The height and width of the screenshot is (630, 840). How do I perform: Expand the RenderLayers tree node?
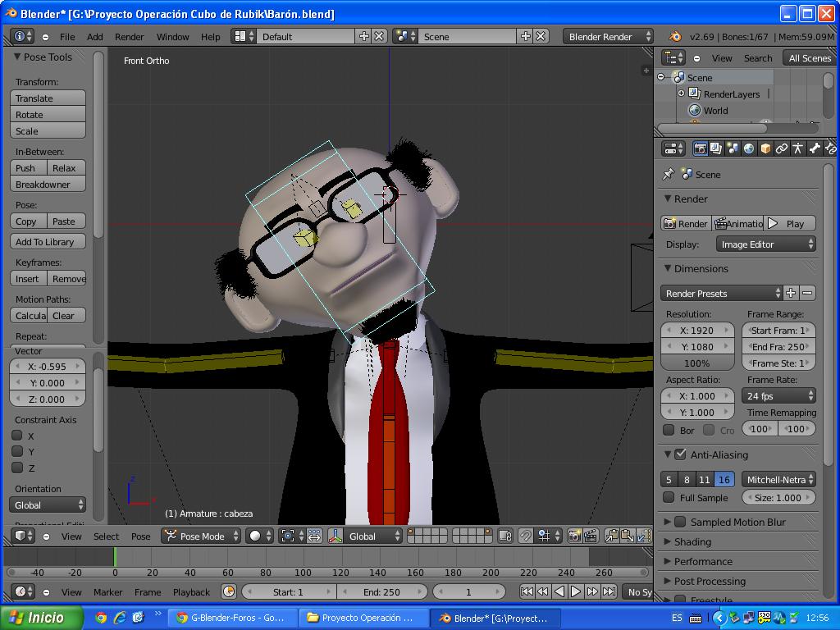681,94
